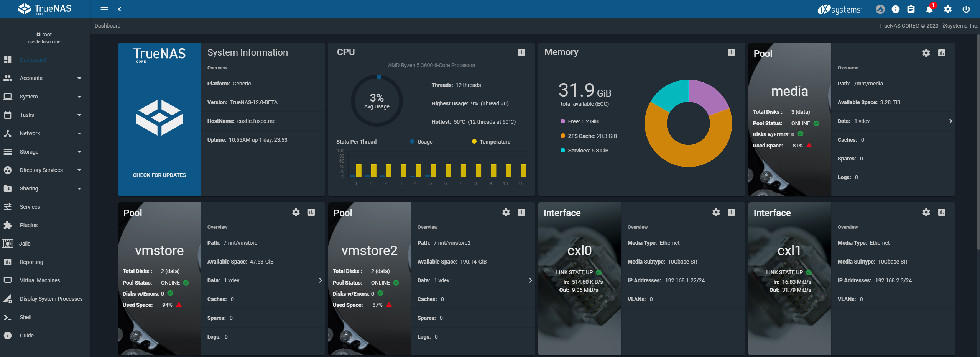This screenshot has height=357, width=980.
Task: Open cxl0 interface settings gear
Action: [x=716, y=212]
